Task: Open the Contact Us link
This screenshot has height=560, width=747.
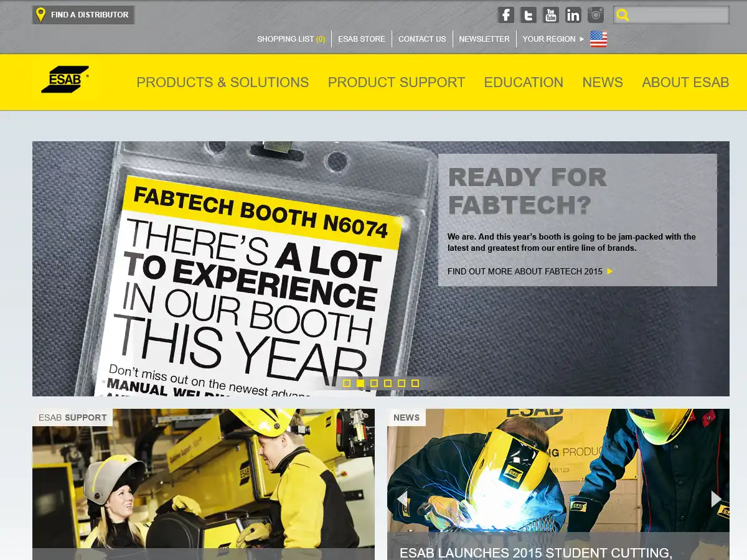Action: (422, 39)
